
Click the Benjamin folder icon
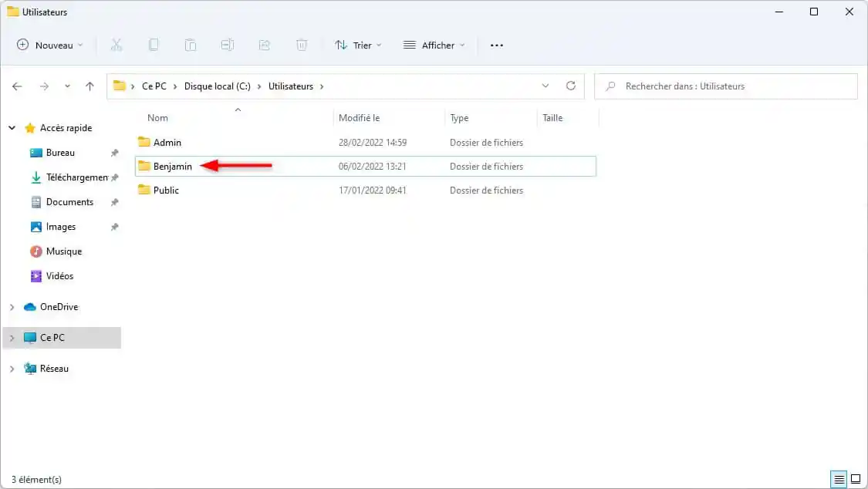click(144, 166)
